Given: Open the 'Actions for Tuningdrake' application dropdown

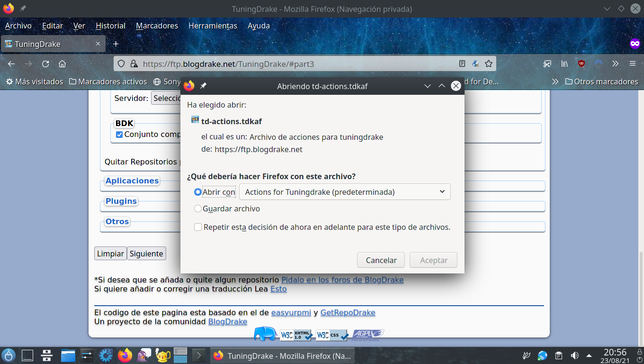Looking at the screenshot, I should coord(345,192).
